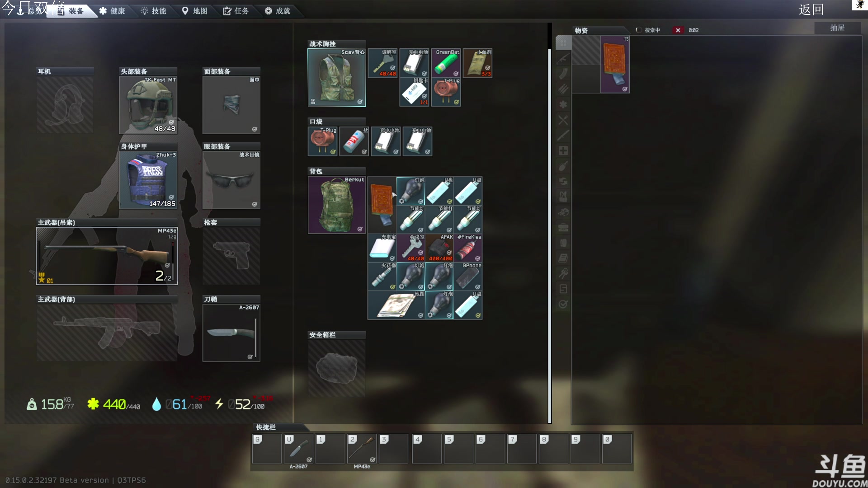Click the MP43e shotgun weapon slot
868x488 pixels.
[x=107, y=256]
